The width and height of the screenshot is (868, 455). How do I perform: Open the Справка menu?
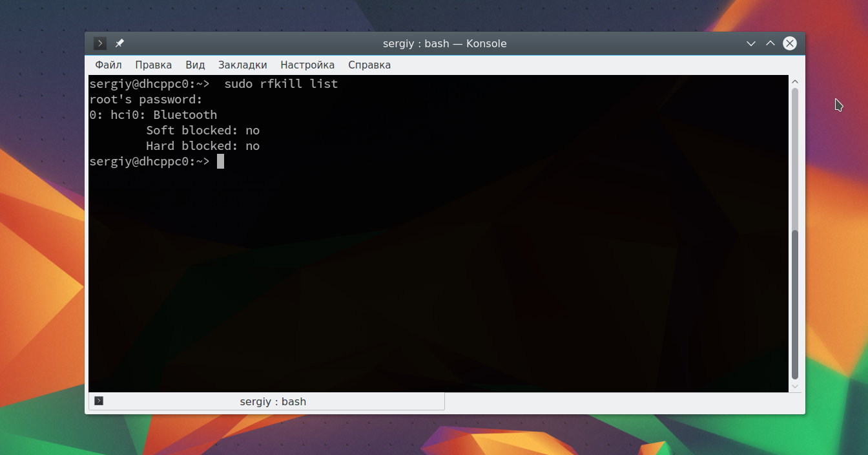tap(369, 65)
